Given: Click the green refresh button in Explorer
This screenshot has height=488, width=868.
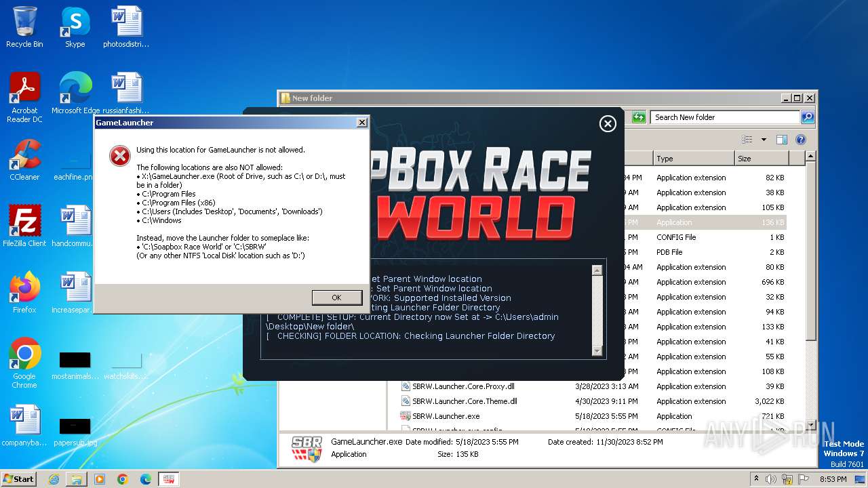Looking at the screenshot, I should 639,117.
